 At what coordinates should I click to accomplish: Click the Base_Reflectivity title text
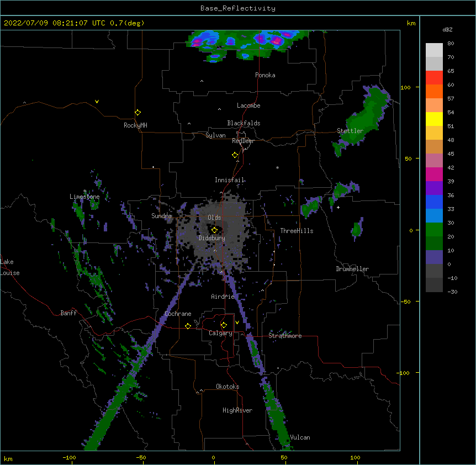point(238,8)
